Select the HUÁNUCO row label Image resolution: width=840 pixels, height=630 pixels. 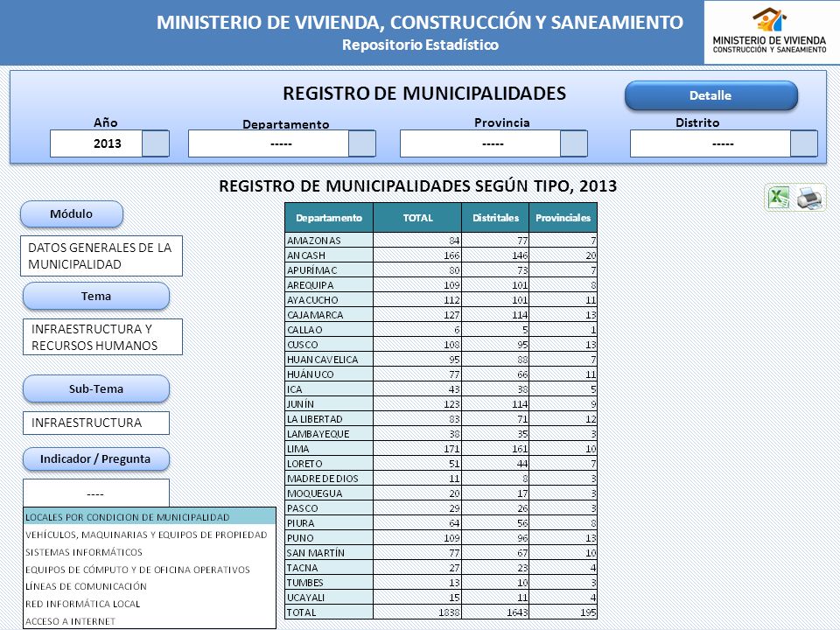(x=310, y=374)
